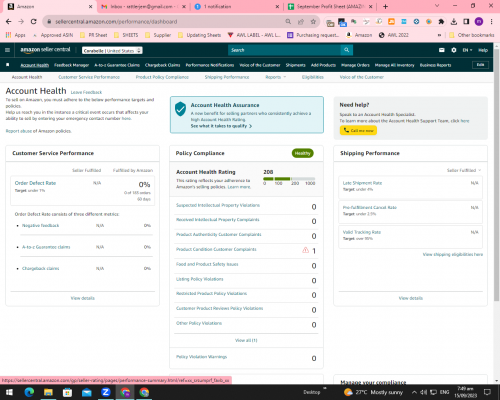Click the Seller Central search field
The image size is (500, 400).
(x=284, y=50)
